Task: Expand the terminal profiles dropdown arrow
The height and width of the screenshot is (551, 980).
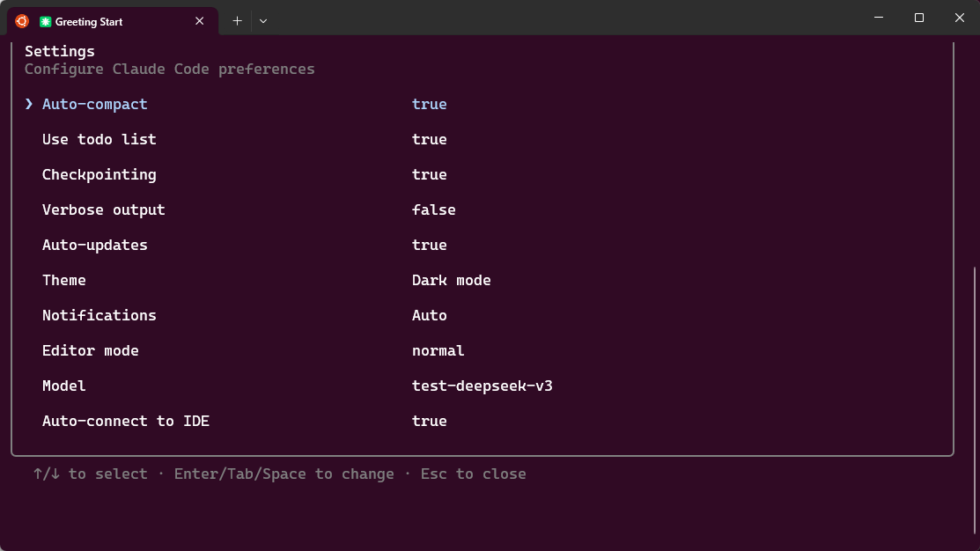Action: click(x=263, y=21)
